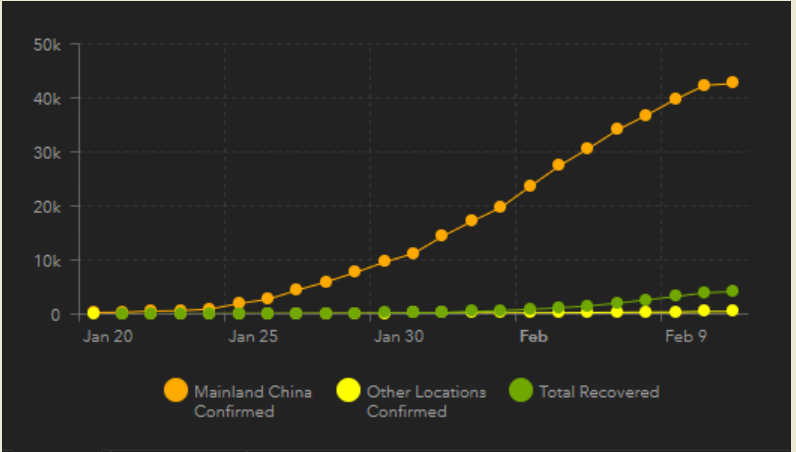Viewport: 796px width, 452px height.
Task: Select the last, highest orange data point
Action: (x=732, y=82)
